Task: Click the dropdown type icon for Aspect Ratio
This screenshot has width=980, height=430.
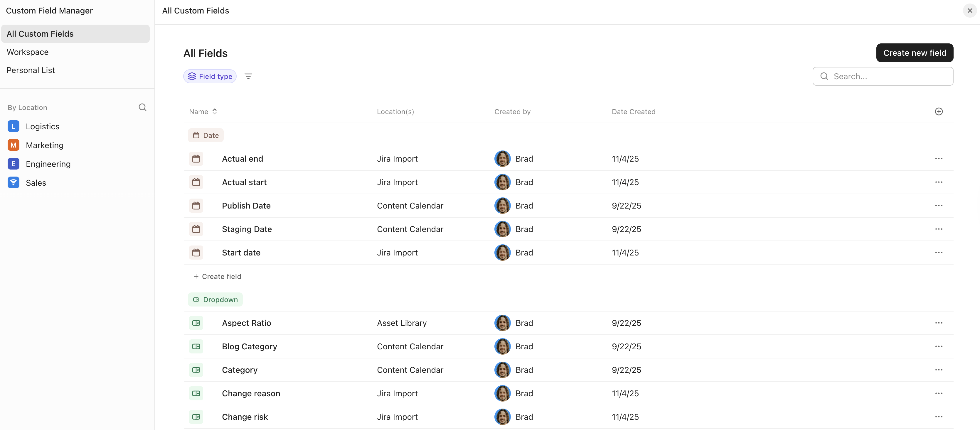Action: coord(196,323)
